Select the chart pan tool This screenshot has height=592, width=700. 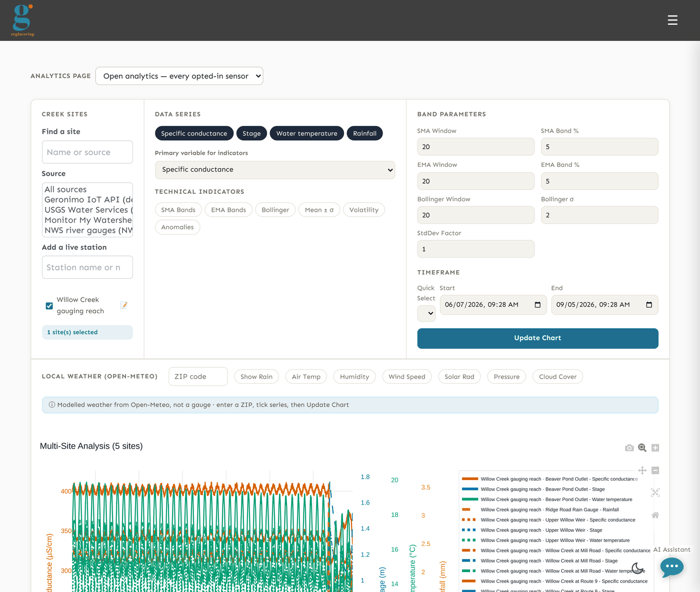click(642, 470)
